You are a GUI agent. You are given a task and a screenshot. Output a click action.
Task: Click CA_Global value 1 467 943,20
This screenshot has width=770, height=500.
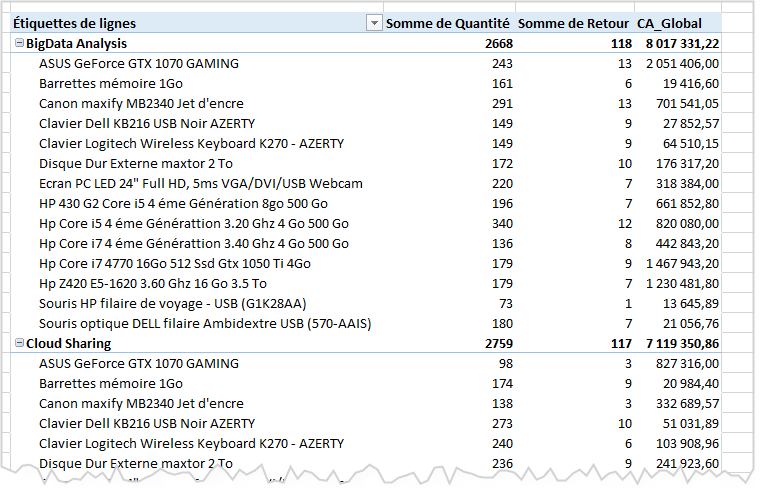click(682, 264)
